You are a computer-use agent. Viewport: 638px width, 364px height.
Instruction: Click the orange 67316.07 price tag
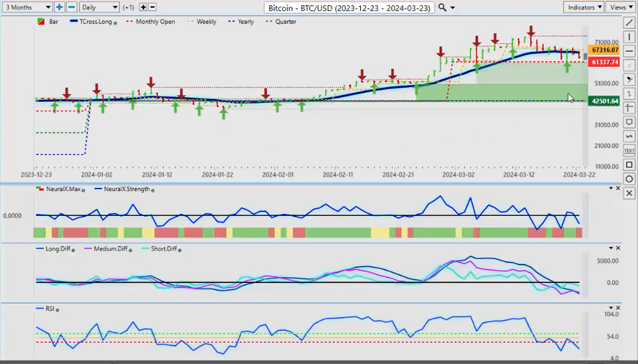point(604,50)
